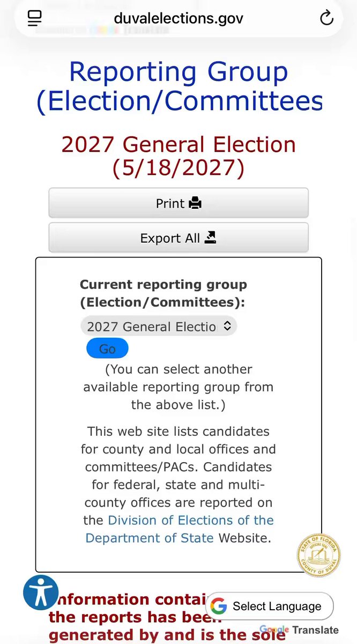This screenshot has height=644, width=357.
Task: Click the export tray icon beside Export All
Action: 211,238
